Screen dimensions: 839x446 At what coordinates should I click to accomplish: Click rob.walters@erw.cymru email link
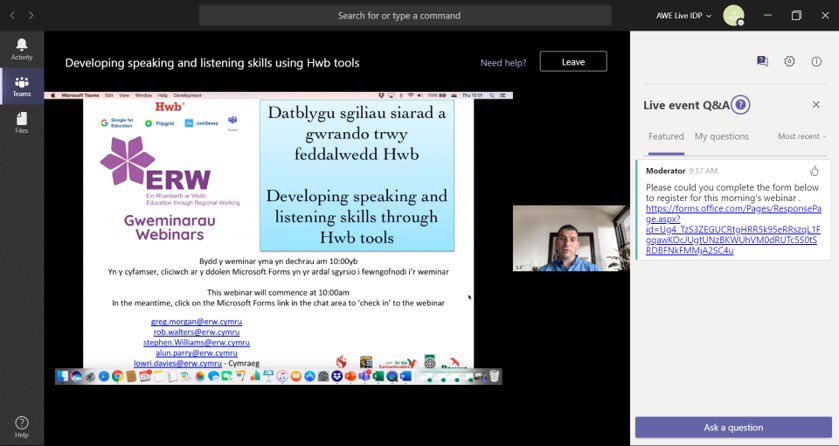196,332
